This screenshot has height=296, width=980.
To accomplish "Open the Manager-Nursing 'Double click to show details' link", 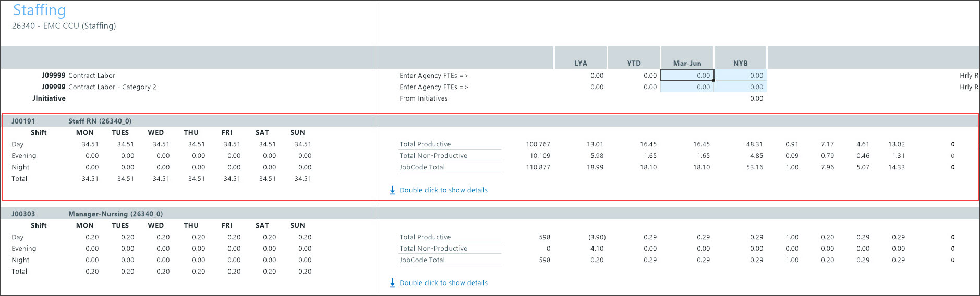I will pyautogui.click(x=443, y=283).
